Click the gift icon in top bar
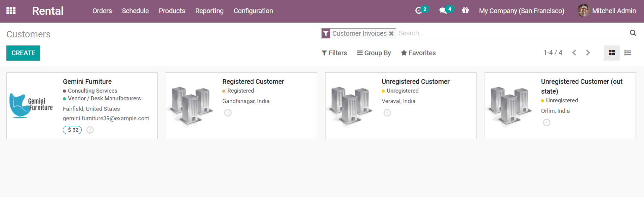This screenshot has width=644, height=197. tap(465, 10)
